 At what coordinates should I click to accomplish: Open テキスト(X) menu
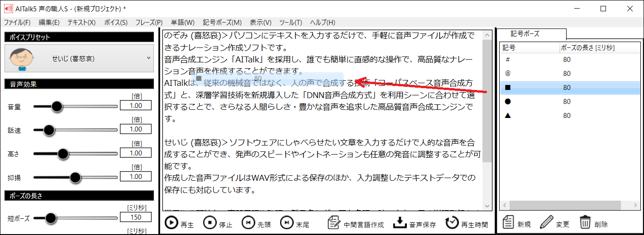point(81,23)
